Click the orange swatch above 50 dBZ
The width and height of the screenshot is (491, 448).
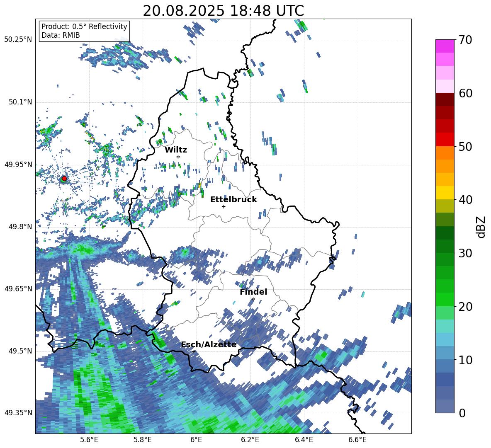(x=445, y=153)
